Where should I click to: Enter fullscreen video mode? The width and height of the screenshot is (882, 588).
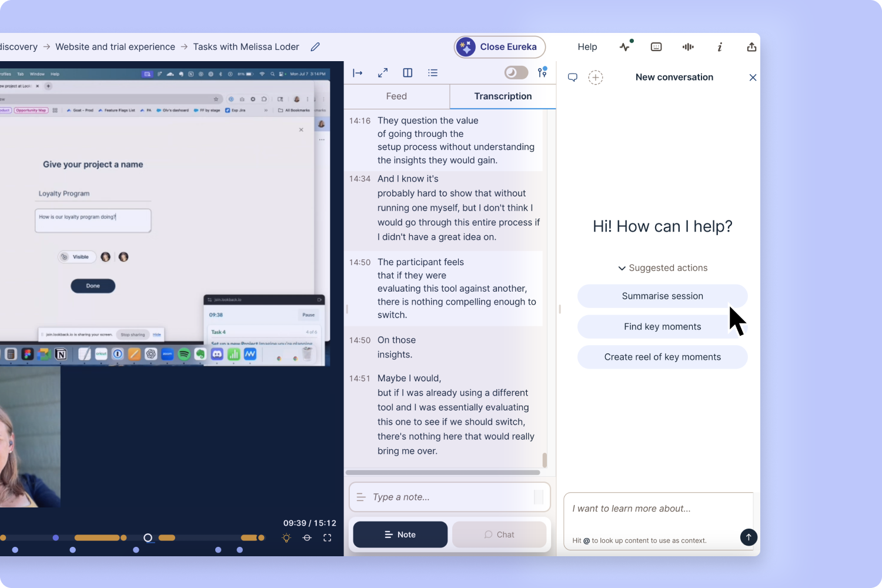(328, 537)
